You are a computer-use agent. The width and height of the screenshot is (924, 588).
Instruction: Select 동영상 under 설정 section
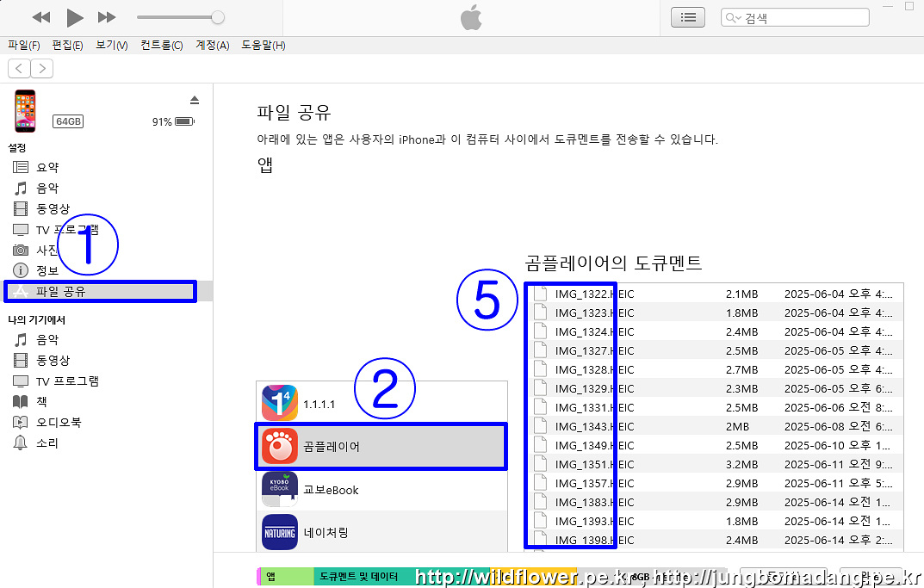click(53, 208)
